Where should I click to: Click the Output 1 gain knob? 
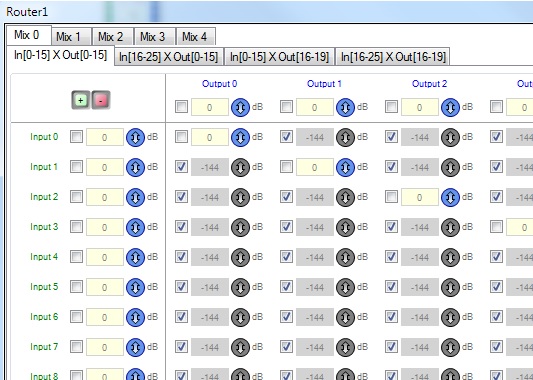coord(345,107)
